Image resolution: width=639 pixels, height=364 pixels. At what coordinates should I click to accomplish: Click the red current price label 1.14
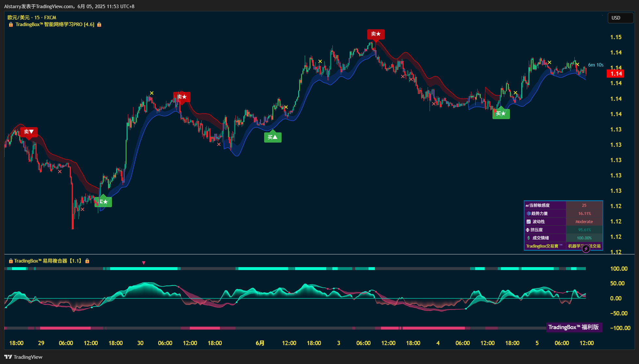(615, 74)
